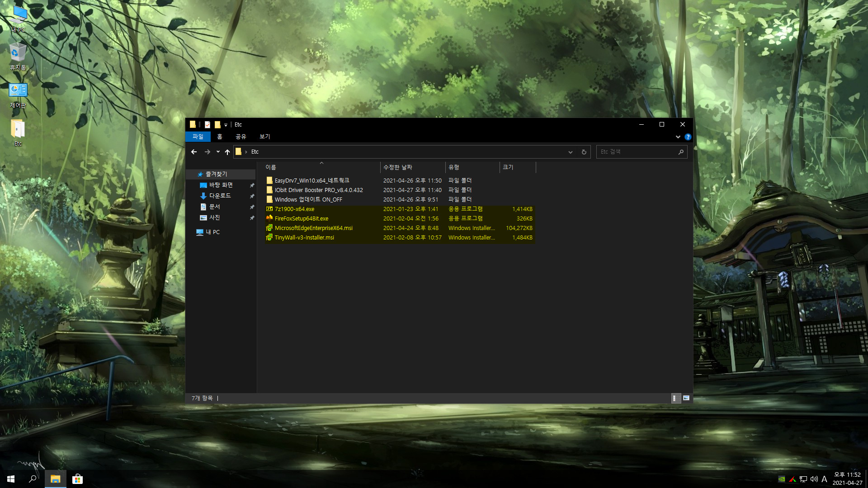868x488 pixels.
Task: Open the Windows Start menu
Action: point(11,479)
